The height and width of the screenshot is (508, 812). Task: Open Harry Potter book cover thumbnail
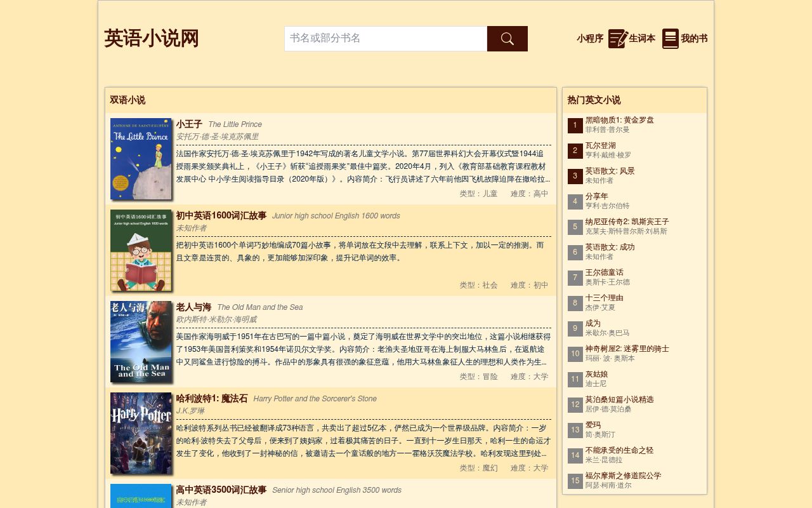141,433
